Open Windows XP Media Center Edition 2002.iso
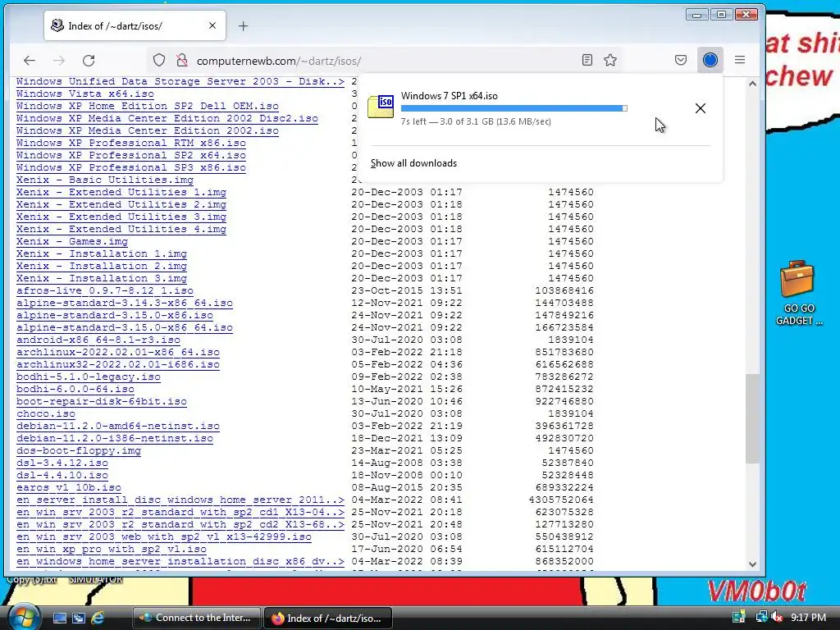The width and height of the screenshot is (840, 630). (148, 130)
